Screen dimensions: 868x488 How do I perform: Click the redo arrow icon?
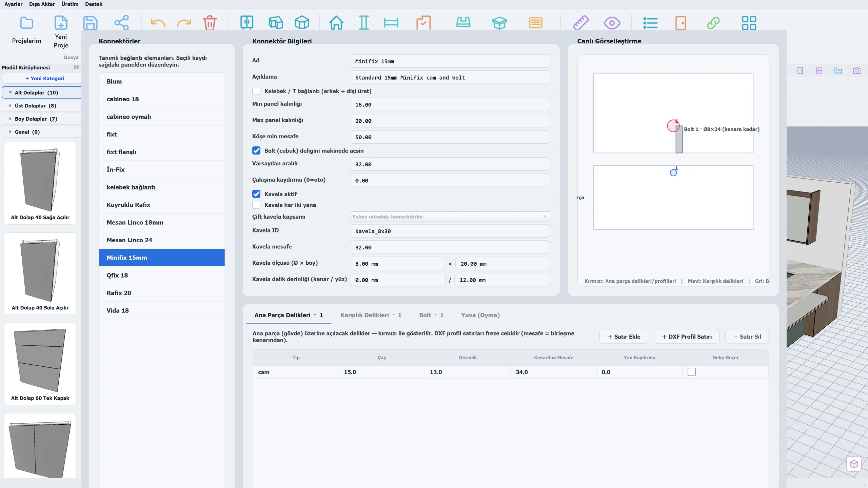[x=184, y=23]
